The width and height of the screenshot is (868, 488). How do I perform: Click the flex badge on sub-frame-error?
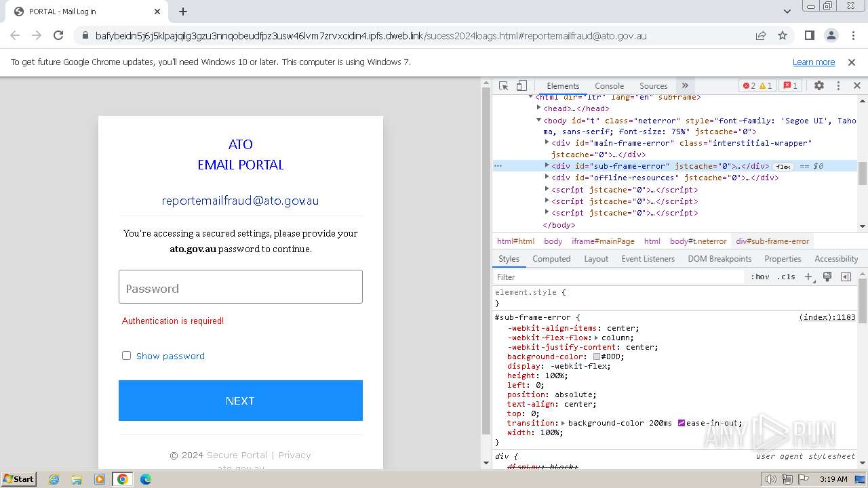783,167
